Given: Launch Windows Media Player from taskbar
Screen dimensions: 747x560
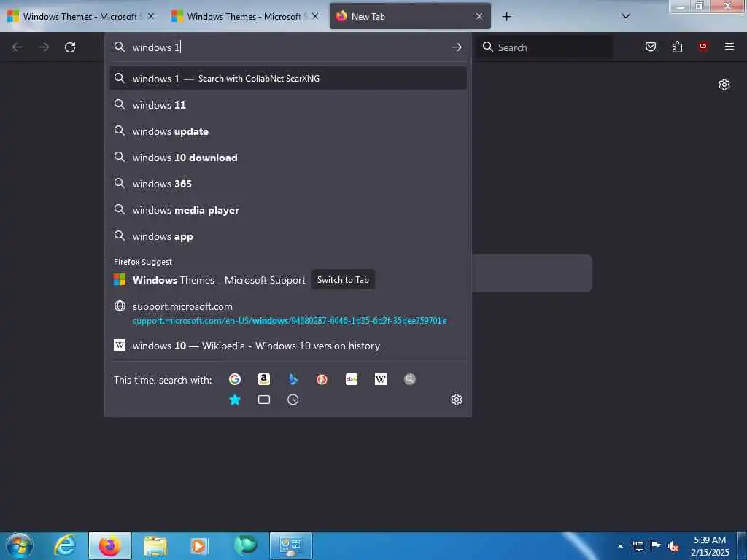Looking at the screenshot, I should coord(199,545).
